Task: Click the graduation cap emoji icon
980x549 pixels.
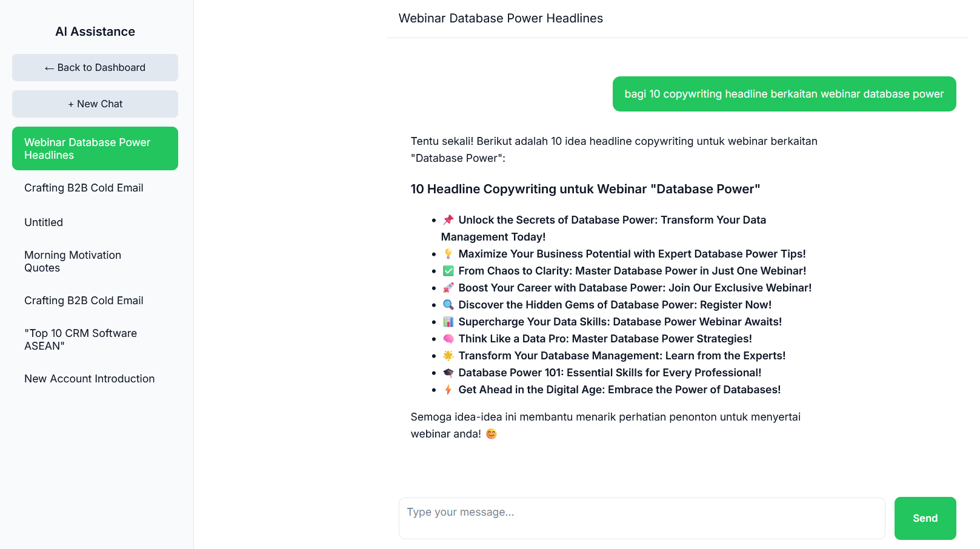Action: [448, 373]
